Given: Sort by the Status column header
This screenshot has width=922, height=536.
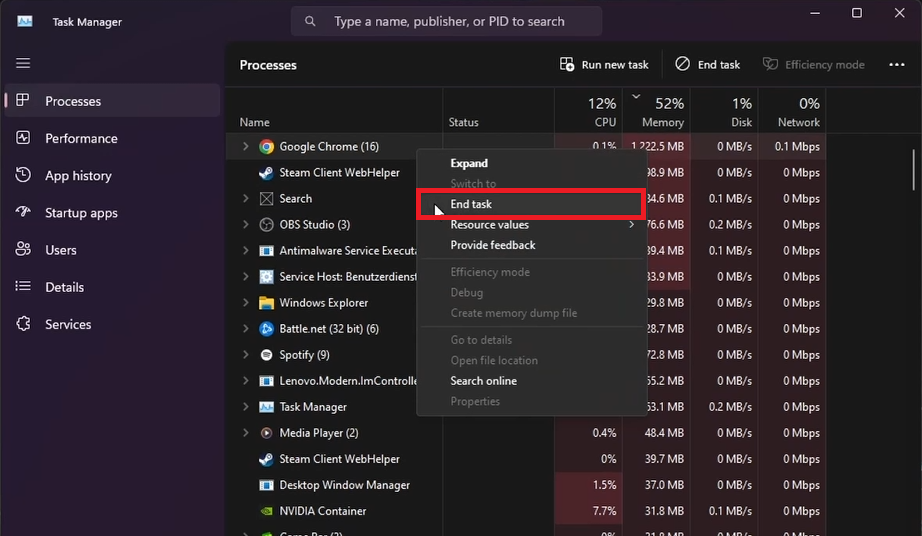Looking at the screenshot, I should [x=499, y=111].
